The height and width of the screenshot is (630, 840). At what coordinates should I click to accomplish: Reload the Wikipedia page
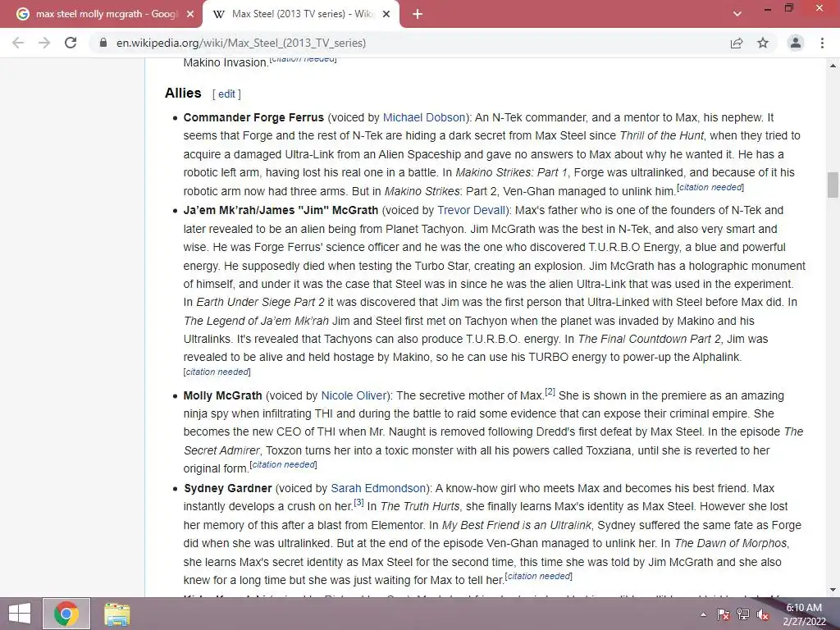click(x=71, y=43)
